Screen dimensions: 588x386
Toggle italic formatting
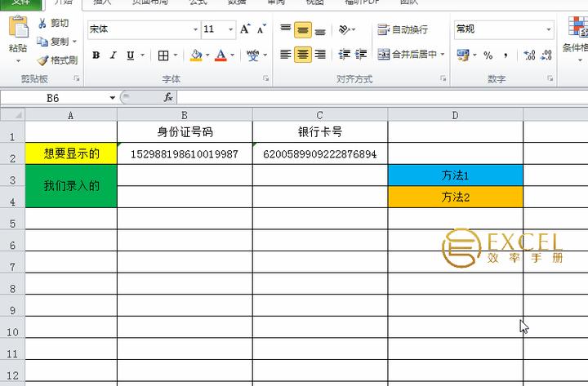(x=113, y=55)
